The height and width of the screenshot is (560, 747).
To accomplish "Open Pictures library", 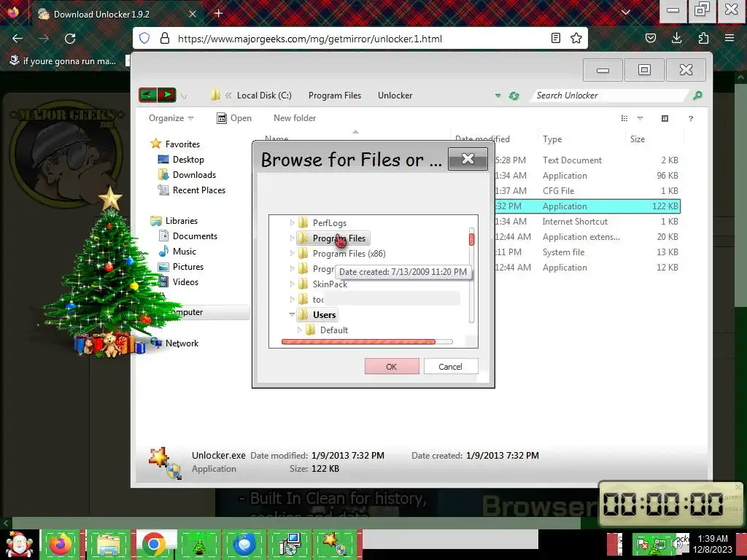I will 188,267.
